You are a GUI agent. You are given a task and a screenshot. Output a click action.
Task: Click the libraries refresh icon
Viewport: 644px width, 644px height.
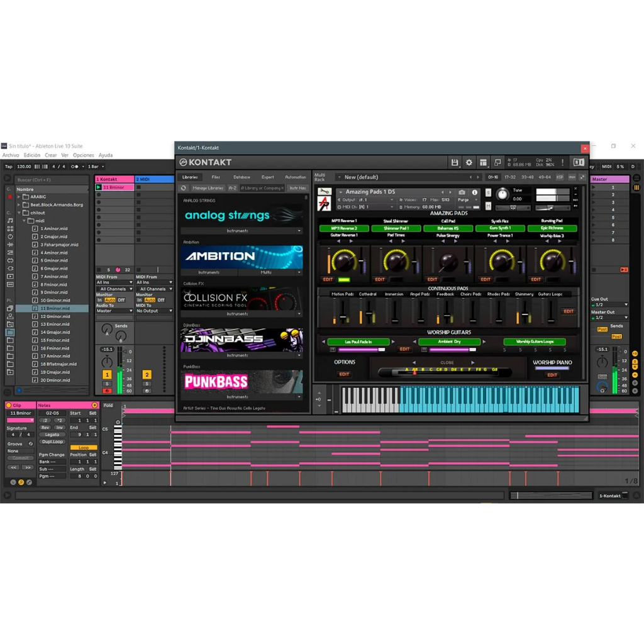(x=184, y=188)
